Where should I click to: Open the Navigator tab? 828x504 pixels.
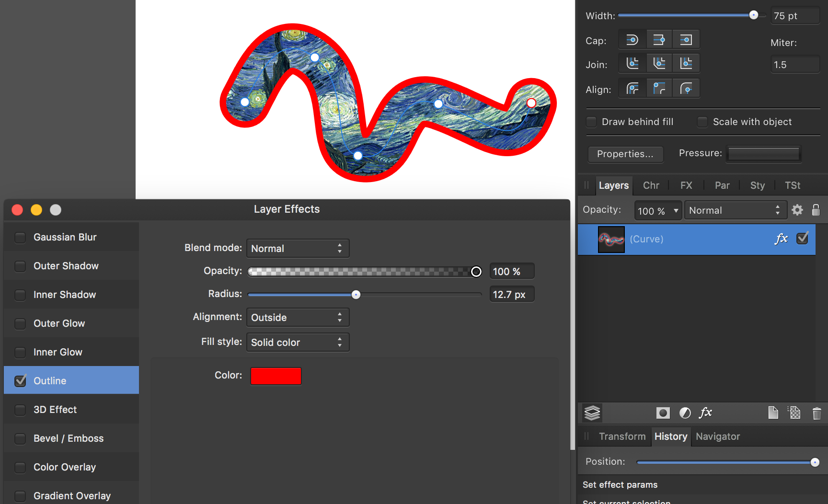(718, 436)
